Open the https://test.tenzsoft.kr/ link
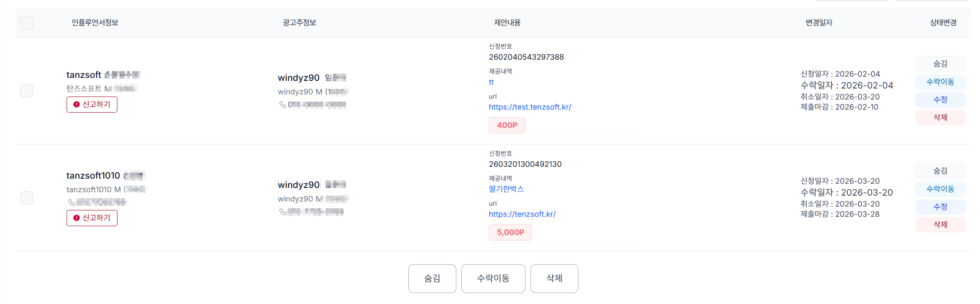This screenshot has height=304, width=980. (x=530, y=107)
